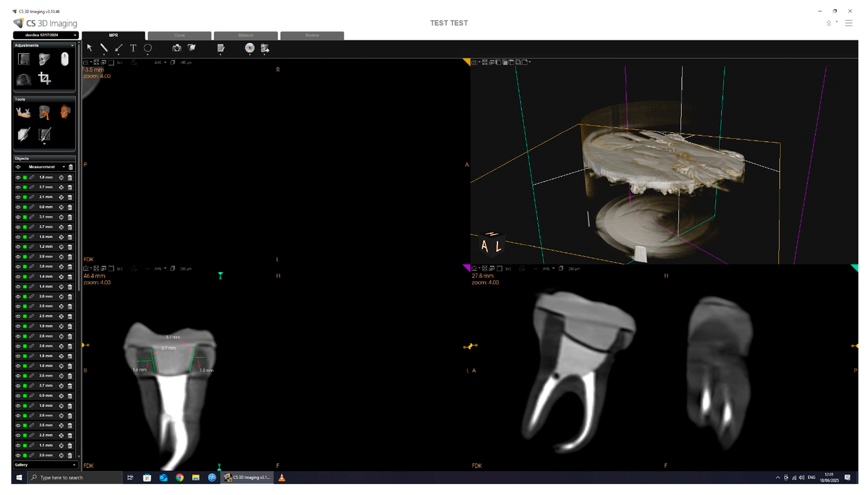Switch to the Curve tab
868x495 pixels.
(179, 35)
